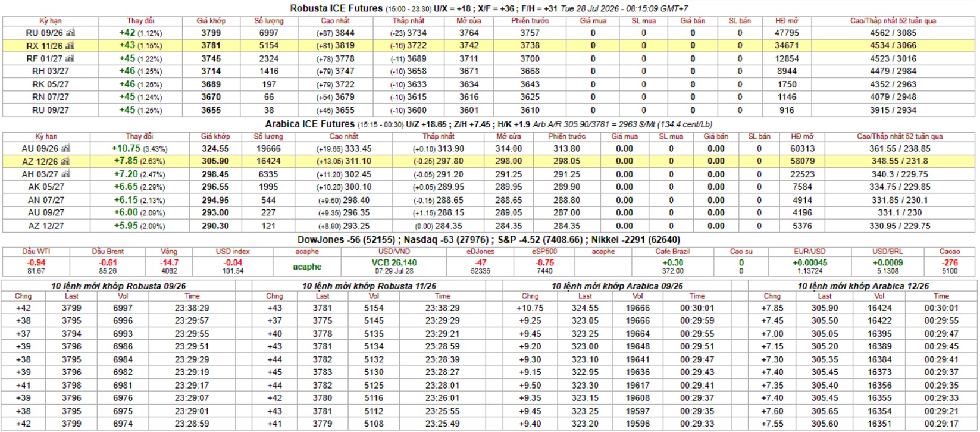Screen dimensions: 980x432
Task: Select the AK 05/27 Arabica contract
Action: click(46, 187)
